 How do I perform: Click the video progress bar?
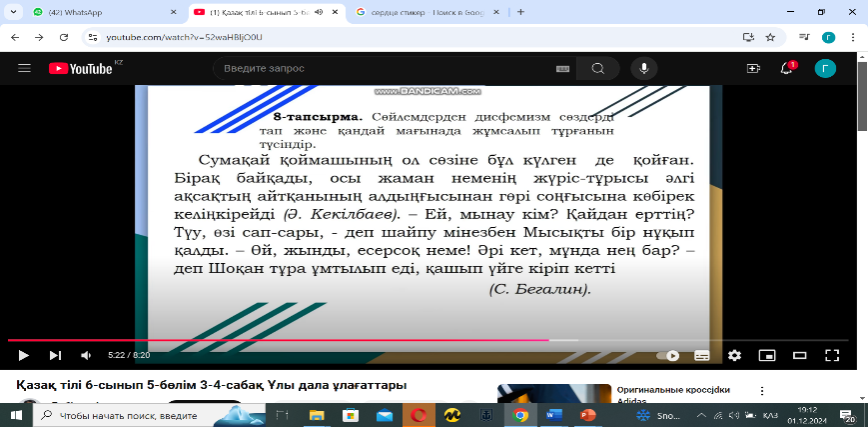tap(428, 340)
